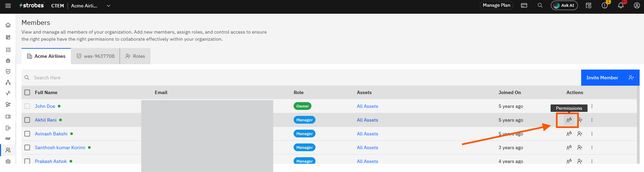Viewport: 644px width, 172px height.
Task: Toggle the select-all members checkbox
Action: click(x=27, y=92)
